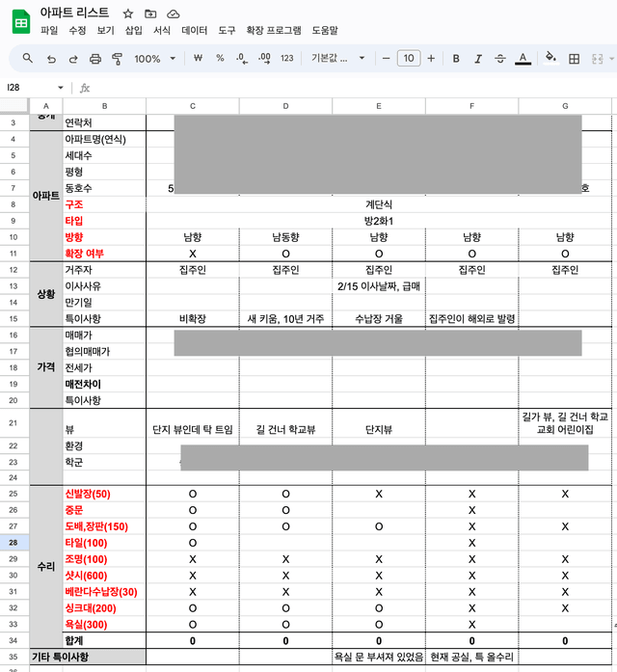
Task: Click the redo arrow
Action: point(73,59)
